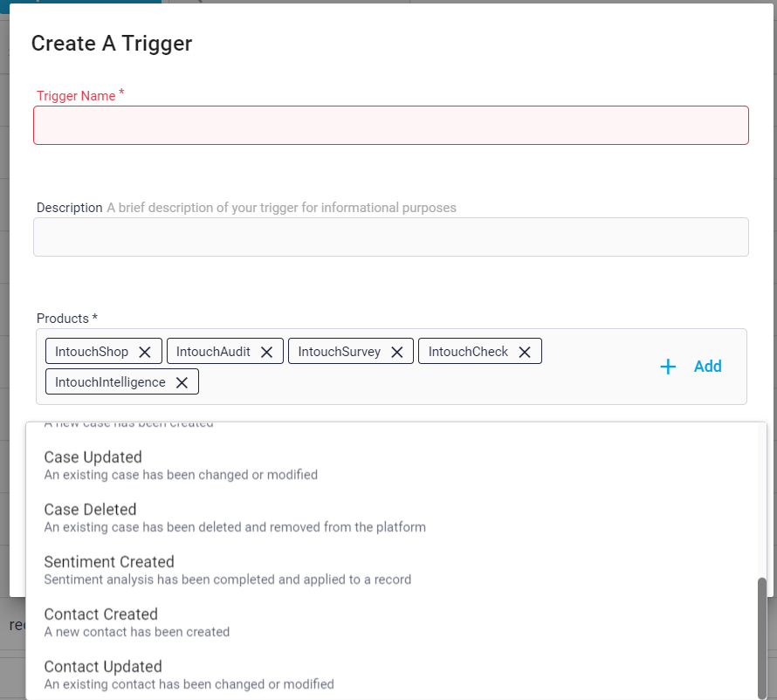Click the IntouchShop chip label
777x700 pixels.
point(92,352)
